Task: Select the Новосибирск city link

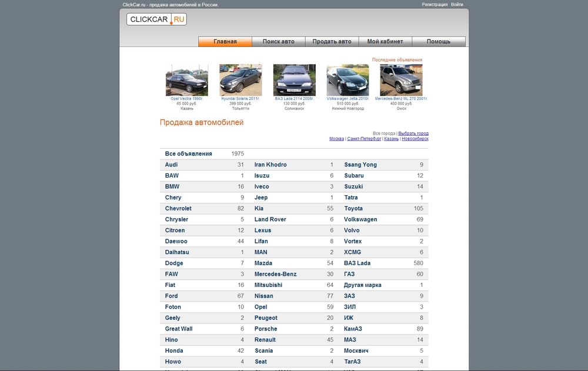Action: (x=415, y=138)
